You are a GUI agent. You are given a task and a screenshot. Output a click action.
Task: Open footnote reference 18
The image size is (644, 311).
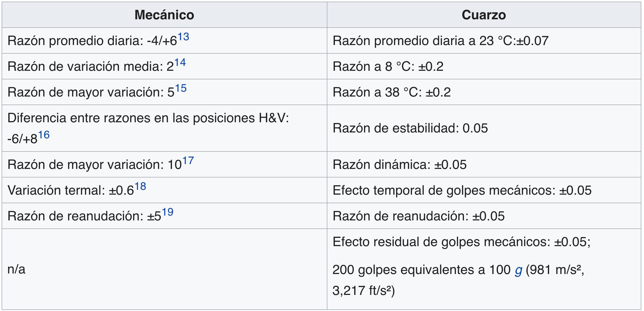click(140, 187)
